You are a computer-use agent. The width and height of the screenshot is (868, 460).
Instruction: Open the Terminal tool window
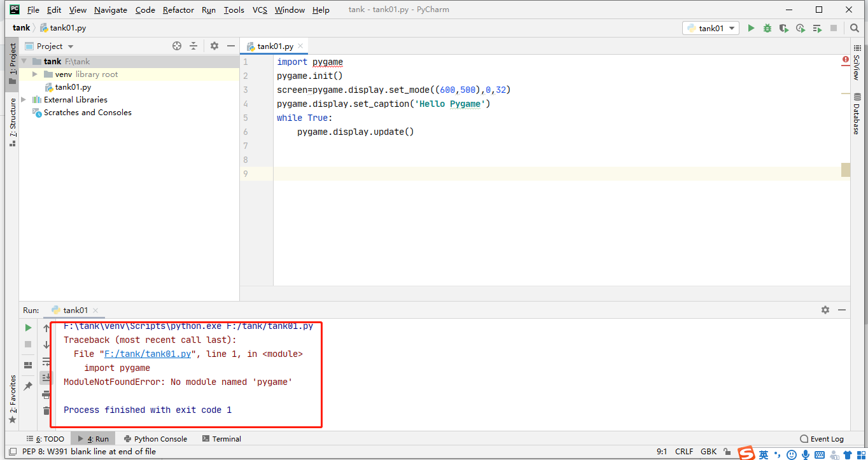click(221, 439)
